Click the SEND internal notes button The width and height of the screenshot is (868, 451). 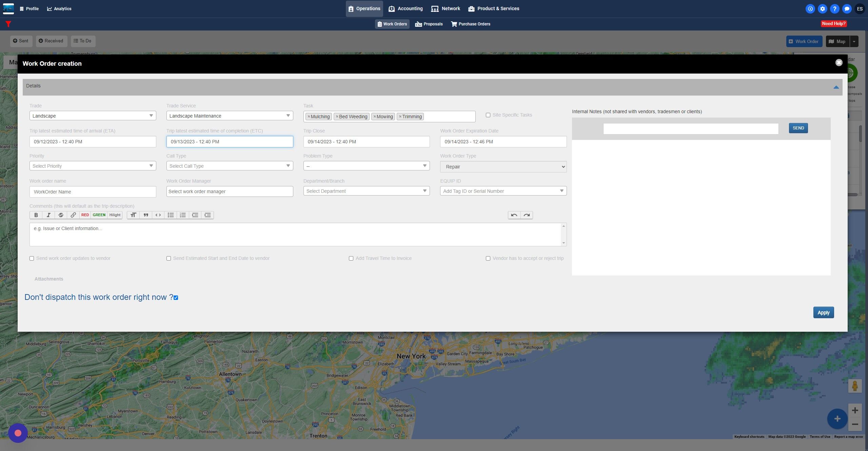pos(798,128)
